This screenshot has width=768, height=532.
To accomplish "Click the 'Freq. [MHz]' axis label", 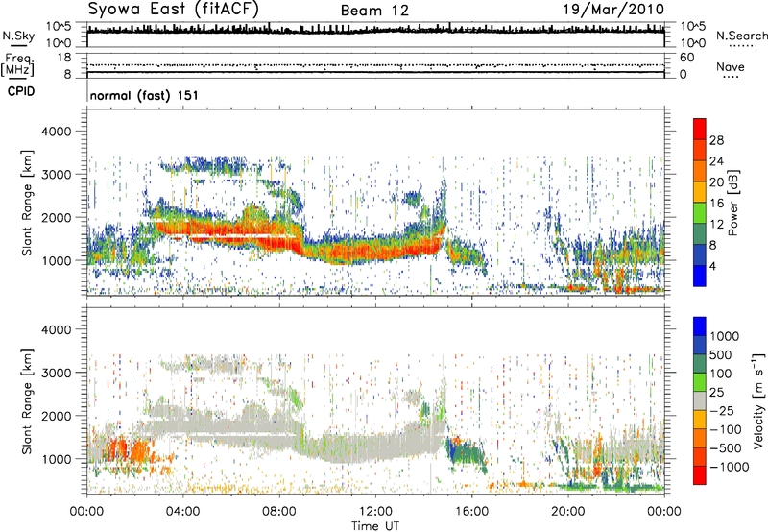I will 18,64.
